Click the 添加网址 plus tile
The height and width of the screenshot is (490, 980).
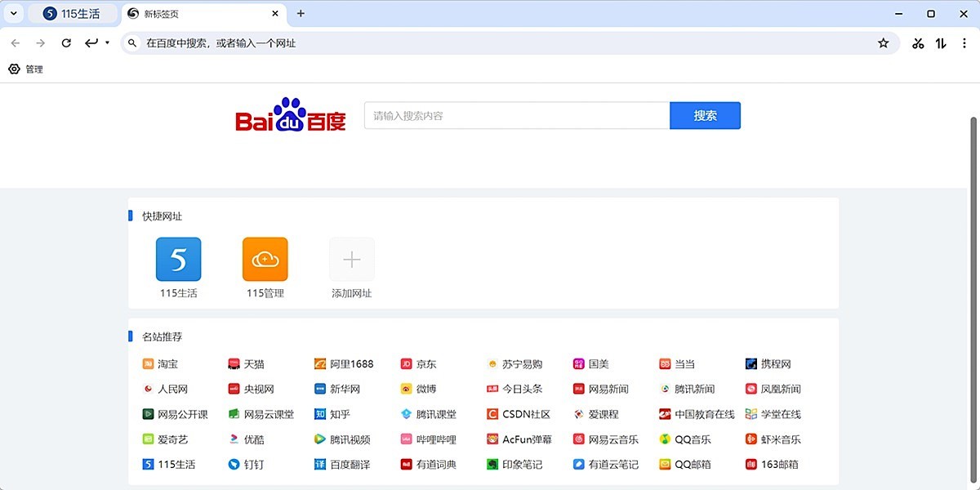click(x=352, y=260)
